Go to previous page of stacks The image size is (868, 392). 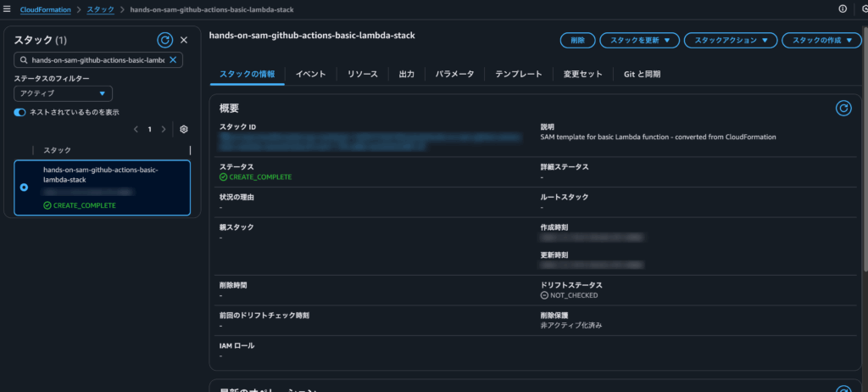click(136, 129)
